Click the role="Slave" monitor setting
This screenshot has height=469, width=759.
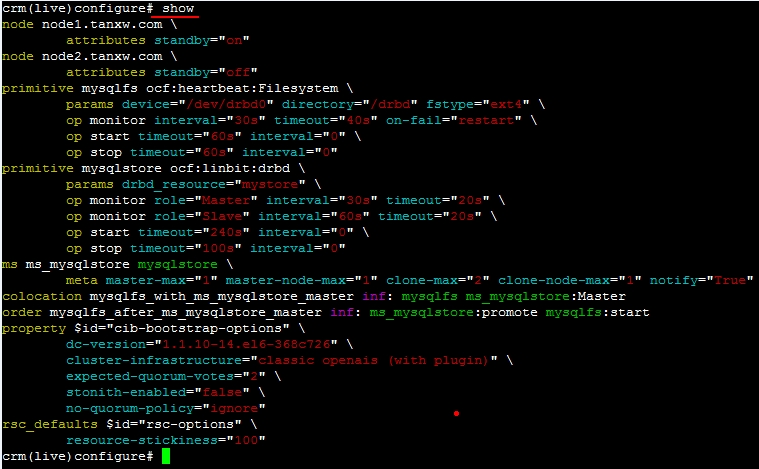pos(202,216)
